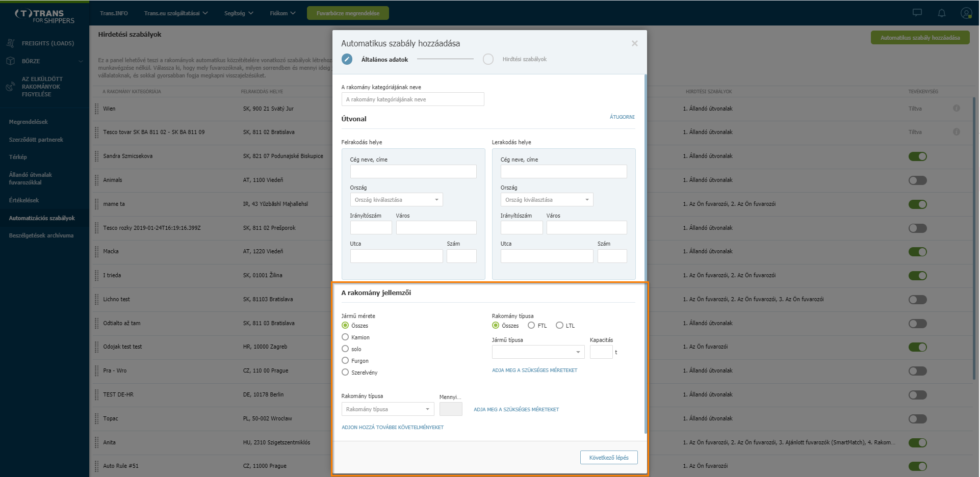Toggle the rule switch for Animals row

(x=917, y=180)
